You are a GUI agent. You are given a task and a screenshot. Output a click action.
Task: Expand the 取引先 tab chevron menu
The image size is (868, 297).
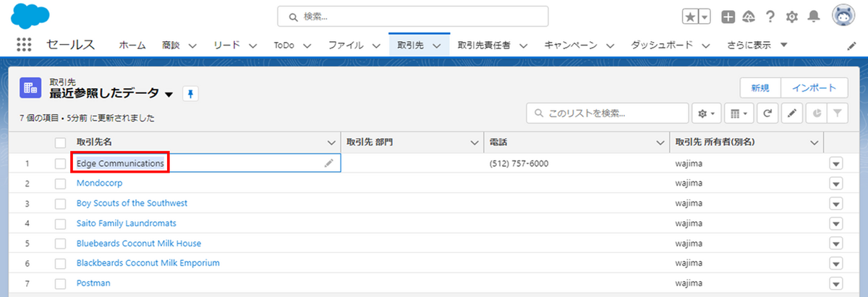[x=436, y=46]
